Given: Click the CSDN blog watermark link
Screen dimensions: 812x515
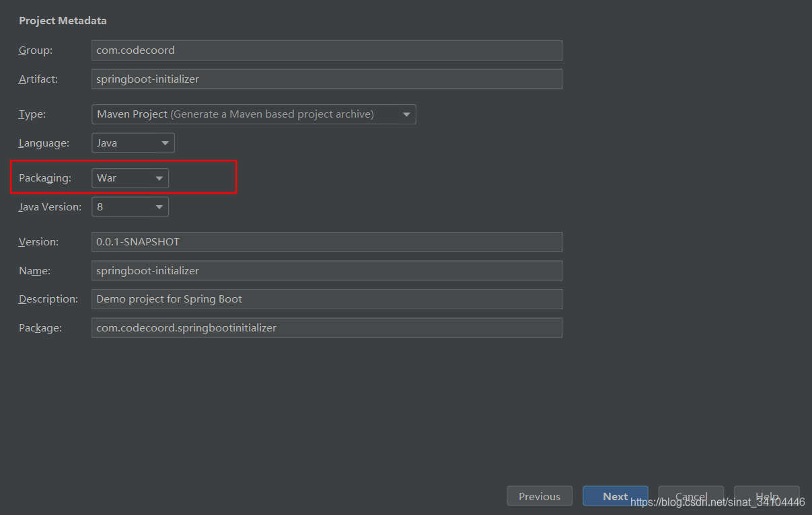Looking at the screenshot, I should pos(715,502).
